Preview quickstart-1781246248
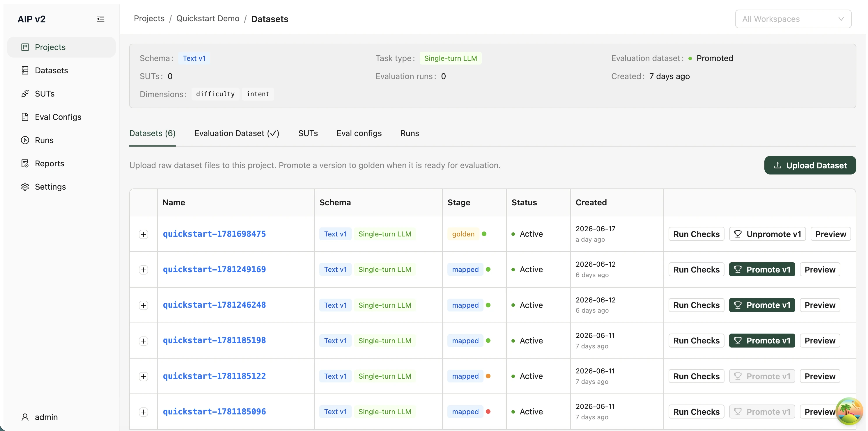Image resolution: width=868 pixels, height=431 pixels. click(820, 305)
